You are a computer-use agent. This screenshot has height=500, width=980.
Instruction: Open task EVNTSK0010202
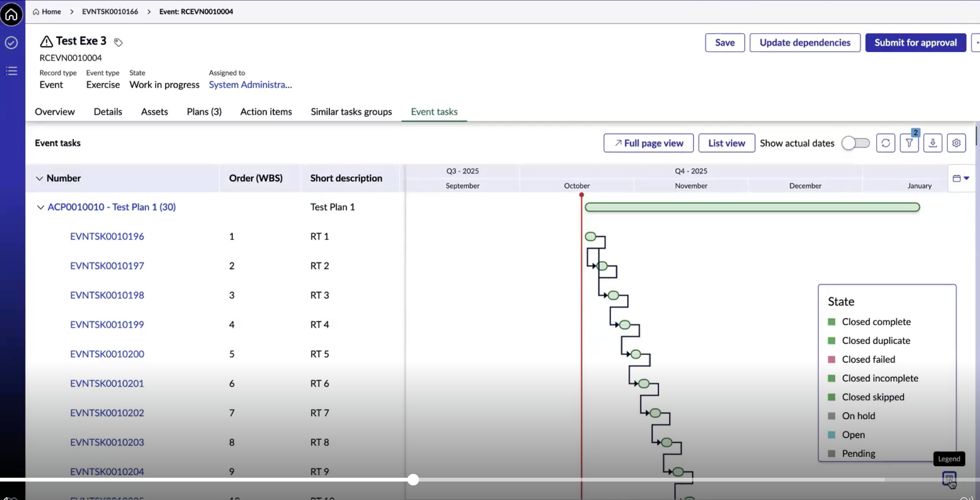[x=107, y=412]
